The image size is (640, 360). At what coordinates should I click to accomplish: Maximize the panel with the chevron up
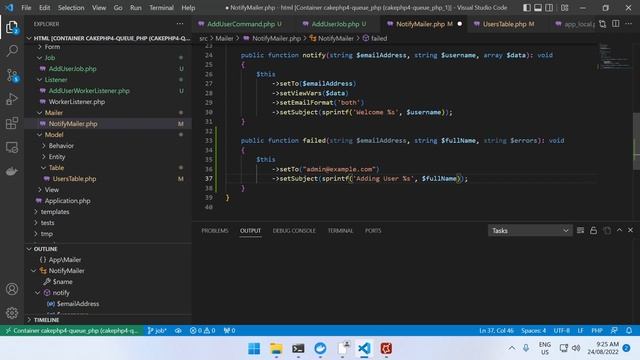click(619, 230)
